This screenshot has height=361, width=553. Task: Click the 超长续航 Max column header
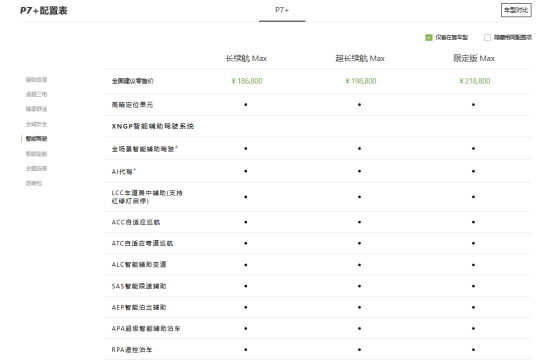[360, 58]
